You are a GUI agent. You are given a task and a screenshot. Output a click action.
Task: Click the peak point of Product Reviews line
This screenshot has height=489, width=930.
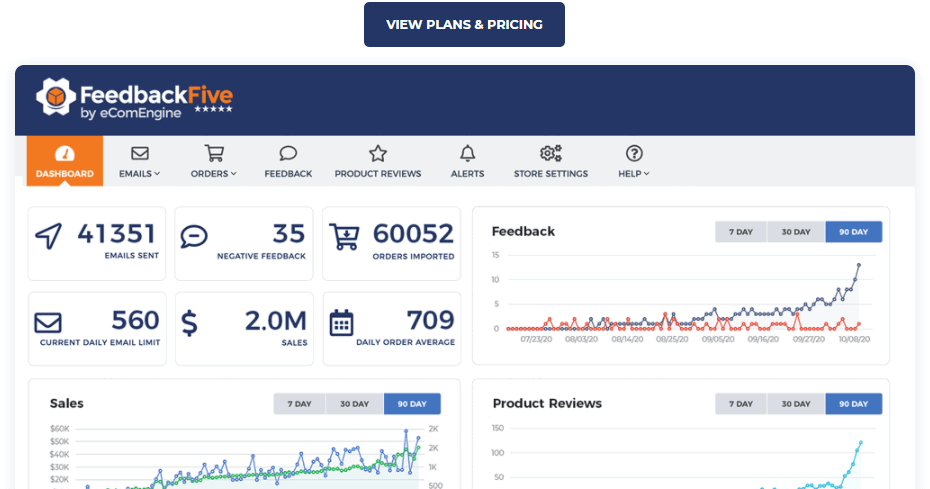click(x=861, y=442)
